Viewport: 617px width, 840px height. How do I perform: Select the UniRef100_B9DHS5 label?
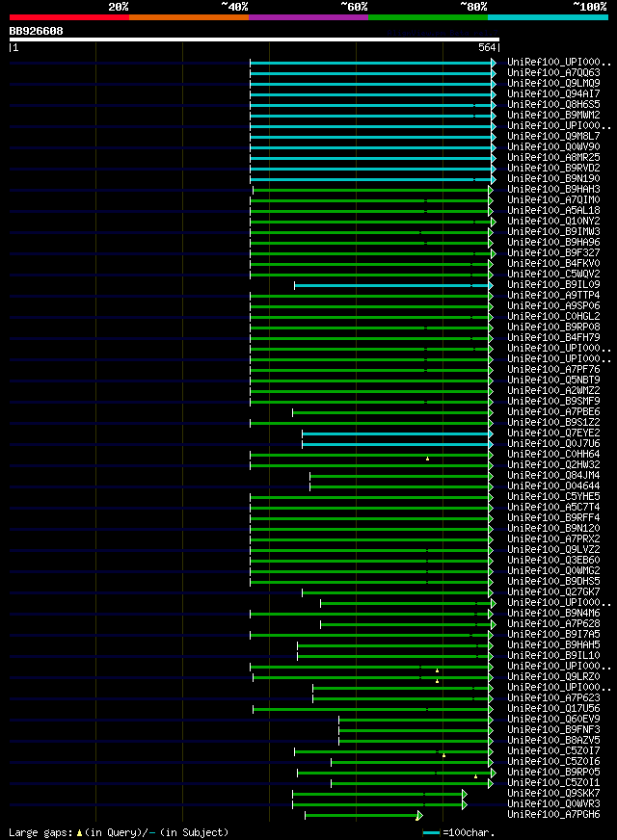pos(553,581)
